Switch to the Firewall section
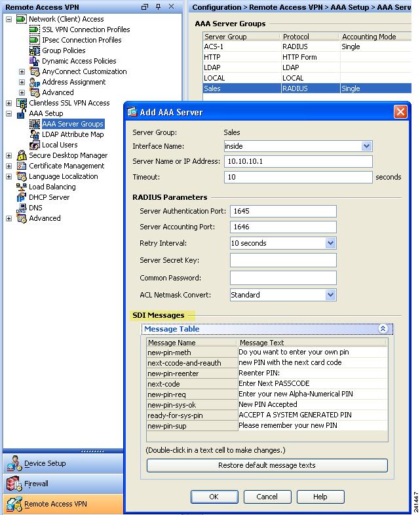Viewport: 420px width, 515px height. [63, 484]
